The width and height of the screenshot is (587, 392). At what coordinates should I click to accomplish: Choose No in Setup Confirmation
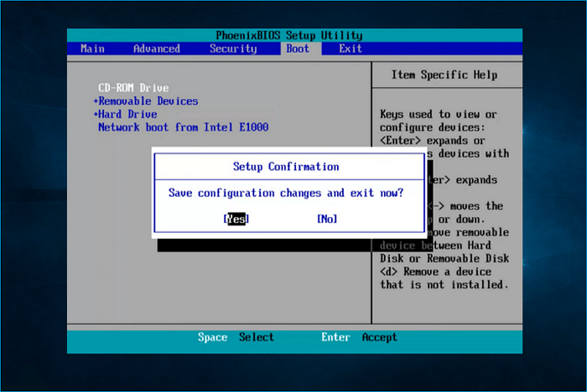(x=327, y=219)
